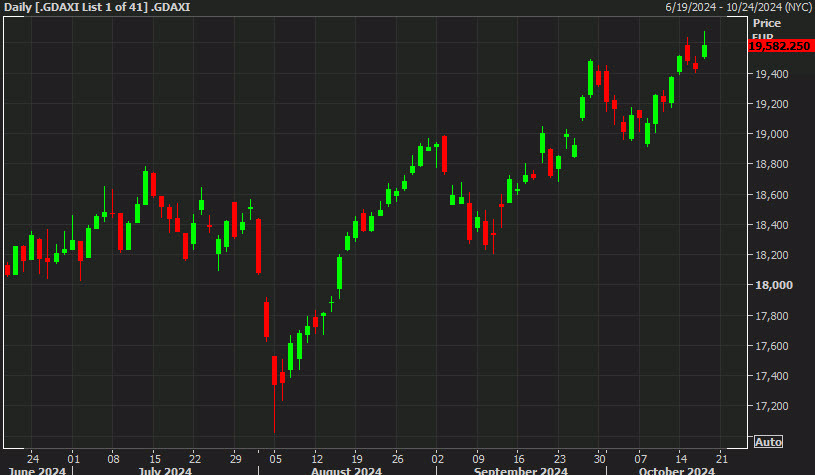This screenshot has height=475, width=815.
Task: Click the 26 date label in August
Action: tap(397, 459)
